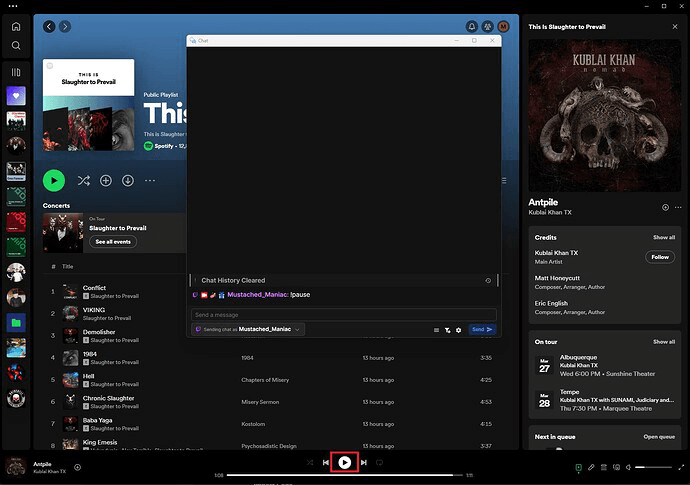Viewport: 690px width, 485px height.
Task: Toggle the Now Playing view icon
Action: point(578,467)
